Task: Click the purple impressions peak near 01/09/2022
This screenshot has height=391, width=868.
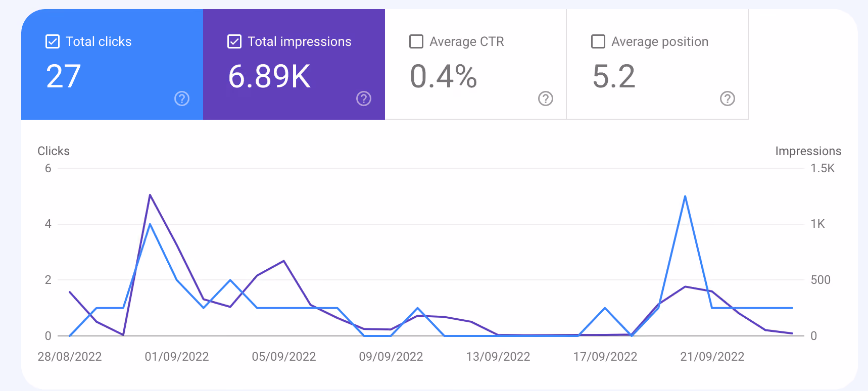Action: [150, 195]
